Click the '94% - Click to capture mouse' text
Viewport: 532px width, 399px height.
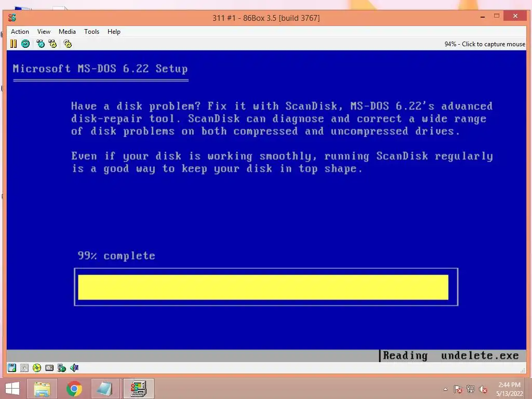(485, 44)
